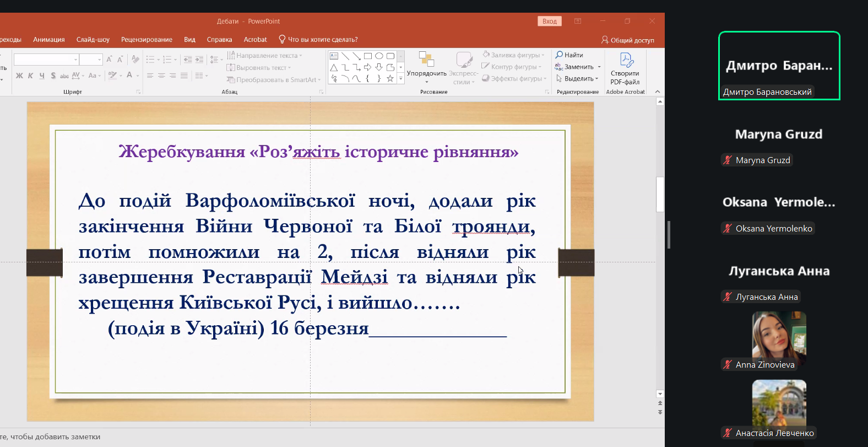Click the slide vertical scrollbar thumb
The height and width of the screenshot is (447, 868).
[x=660, y=194]
